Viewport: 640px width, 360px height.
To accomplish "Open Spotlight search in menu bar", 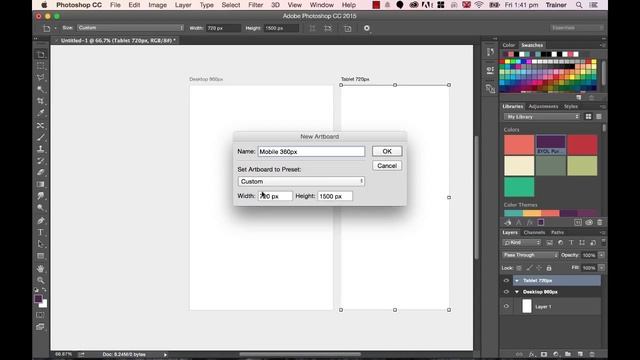I will [579, 5].
